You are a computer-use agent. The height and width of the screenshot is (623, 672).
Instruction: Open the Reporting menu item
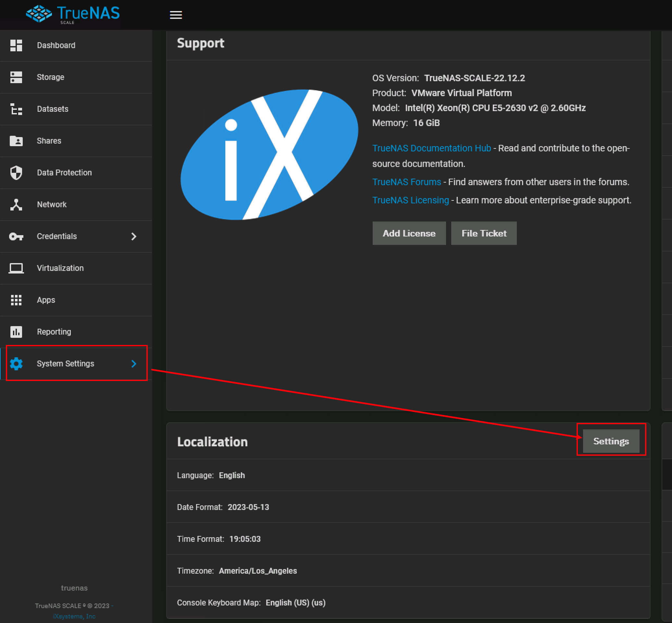[x=54, y=332]
